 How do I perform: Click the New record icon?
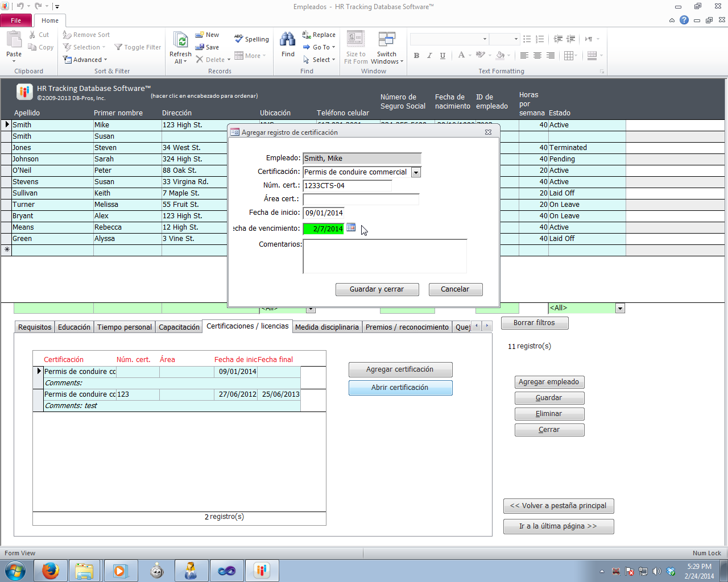200,35
